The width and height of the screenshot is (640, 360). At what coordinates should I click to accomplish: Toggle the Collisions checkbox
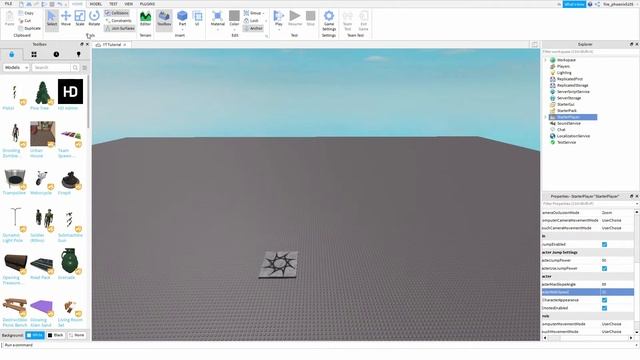tap(117, 13)
